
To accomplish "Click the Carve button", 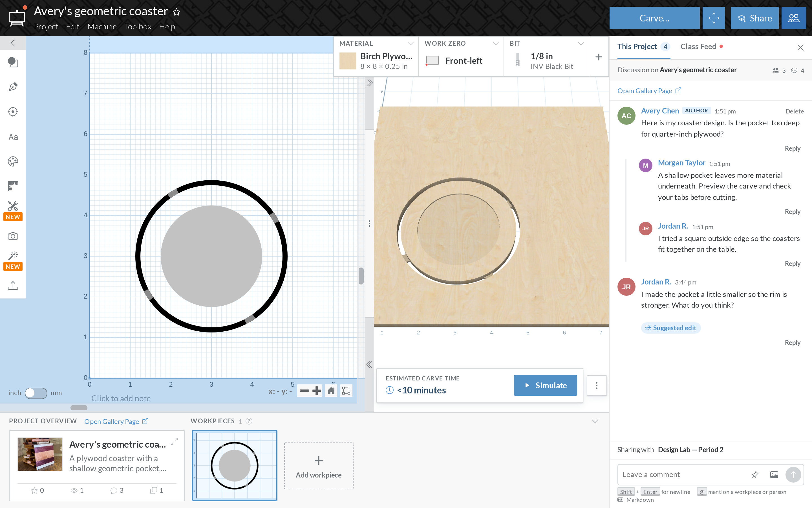I will [x=654, y=18].
